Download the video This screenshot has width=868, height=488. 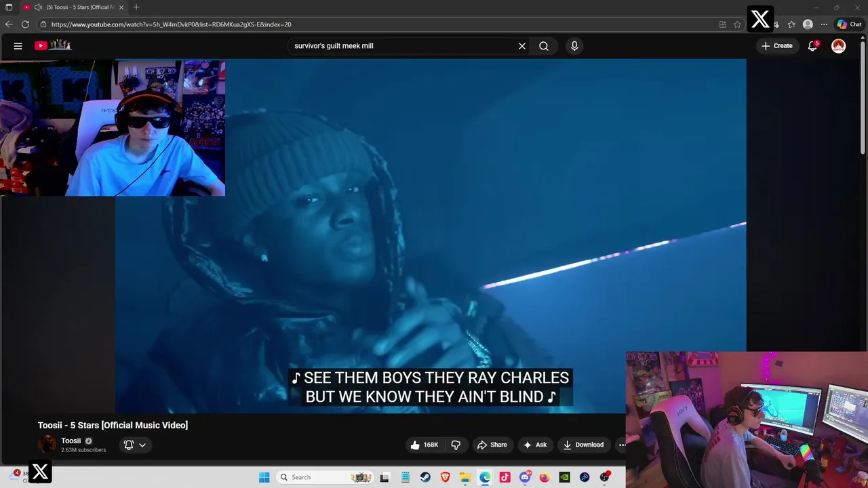point(583,445)
